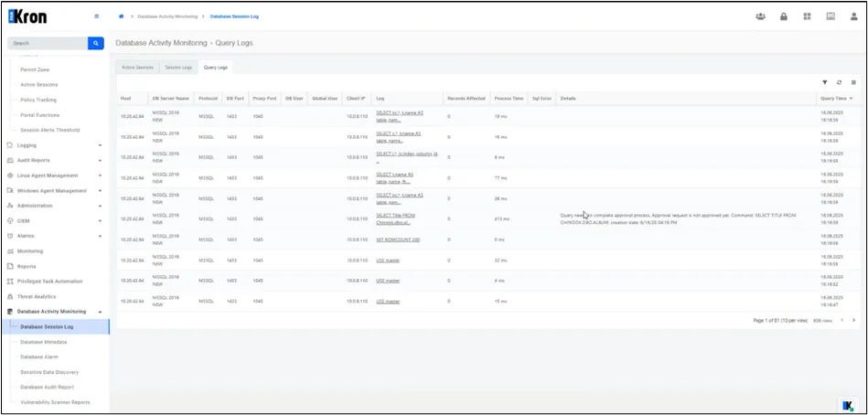Viewport: 868px width, 415px height.
Task: Open the user profile icon
Action: click(x=854, y=16)
